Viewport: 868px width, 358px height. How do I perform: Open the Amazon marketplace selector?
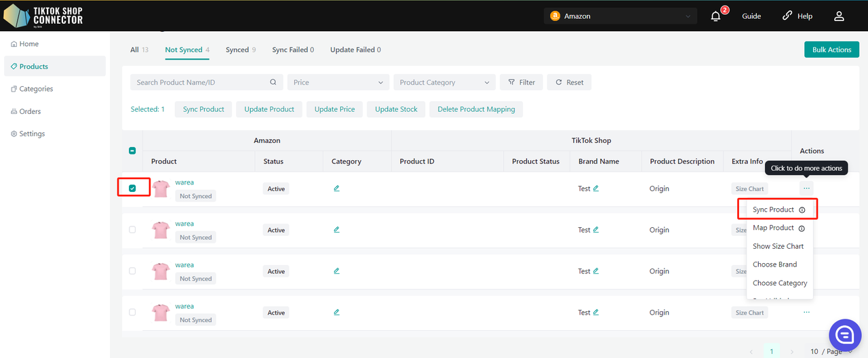[x=620, y=16]
